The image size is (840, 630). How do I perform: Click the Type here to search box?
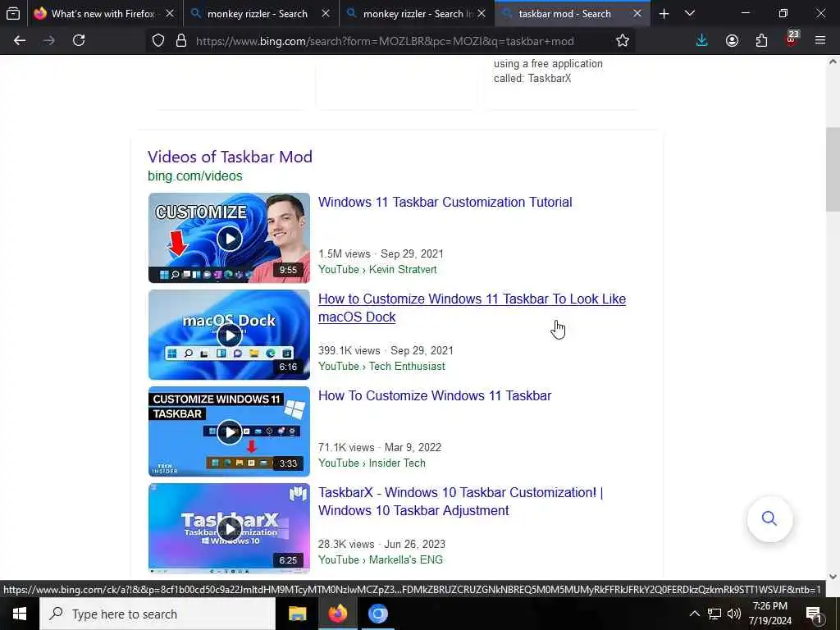tap(157, 614)
